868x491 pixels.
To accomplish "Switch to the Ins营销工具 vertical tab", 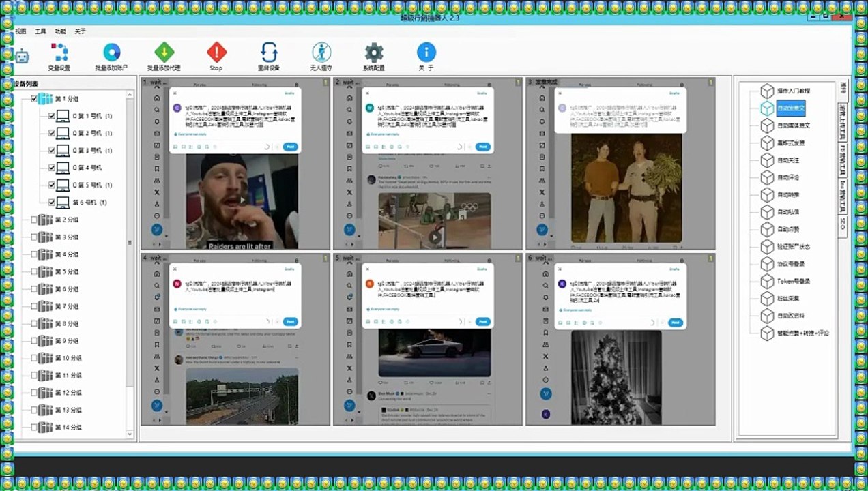I will 843,196.
